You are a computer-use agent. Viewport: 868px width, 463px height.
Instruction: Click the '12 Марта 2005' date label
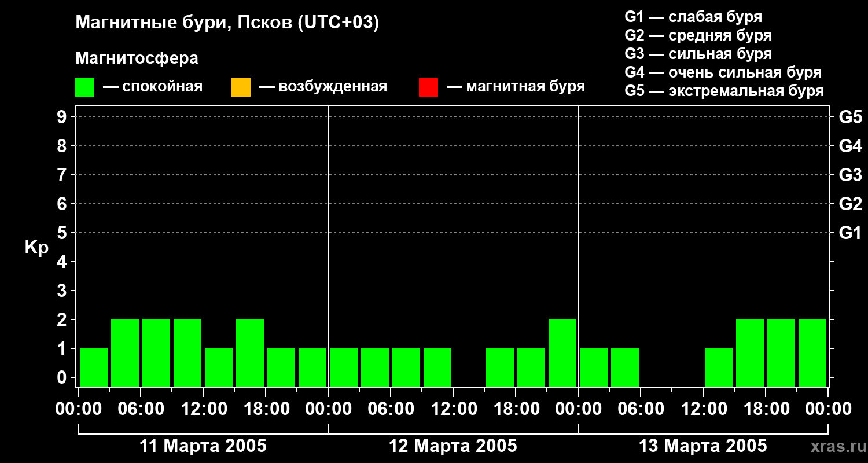(453, 446)
